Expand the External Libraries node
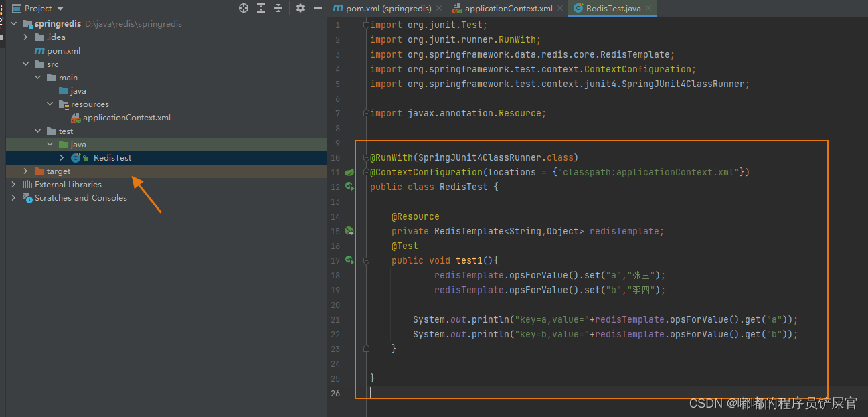Screen dimensions: 868x417 (14, 185)
